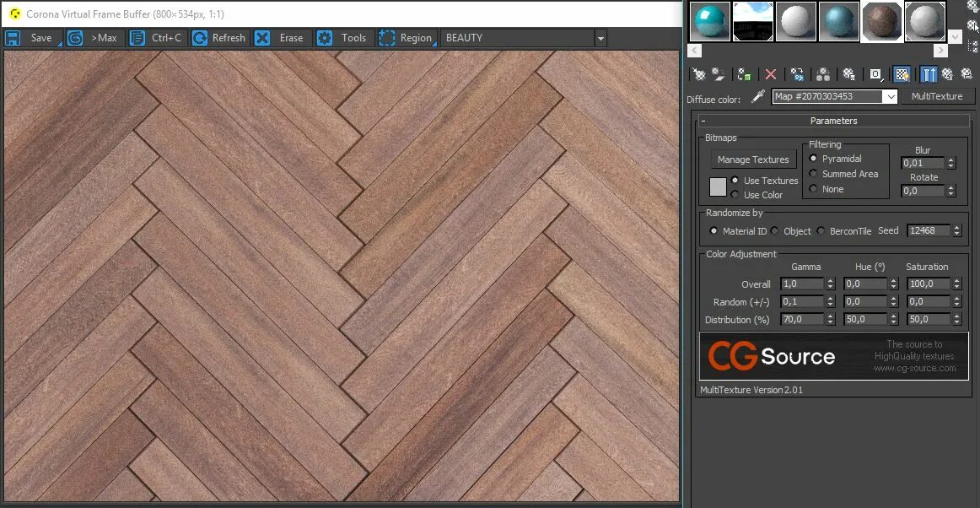This screenshot has width=980, height=508.
Task: Adjust the Random Hue spinner
Action: (x=894, y=301)
